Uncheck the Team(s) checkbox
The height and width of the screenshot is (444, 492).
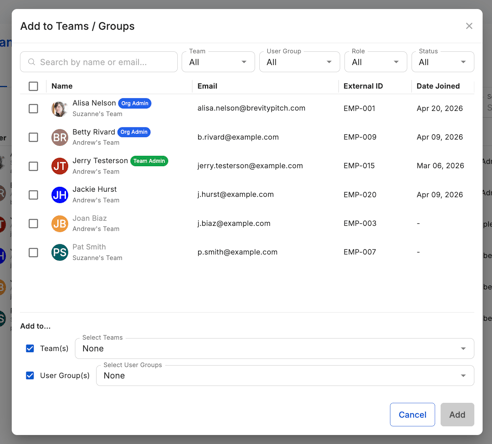[30, 348]
